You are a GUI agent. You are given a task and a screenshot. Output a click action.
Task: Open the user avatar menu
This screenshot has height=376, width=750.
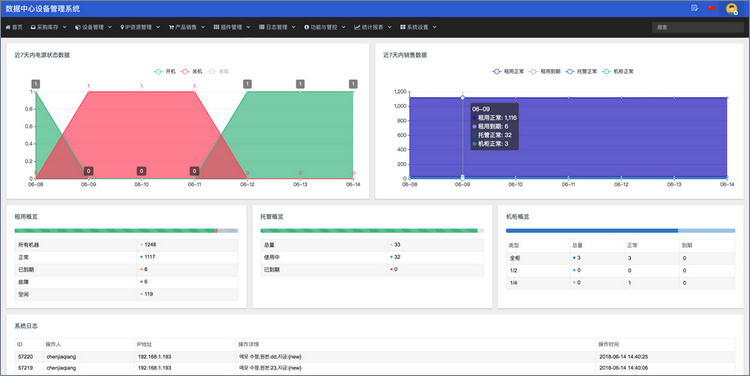(x=731, y=9)
